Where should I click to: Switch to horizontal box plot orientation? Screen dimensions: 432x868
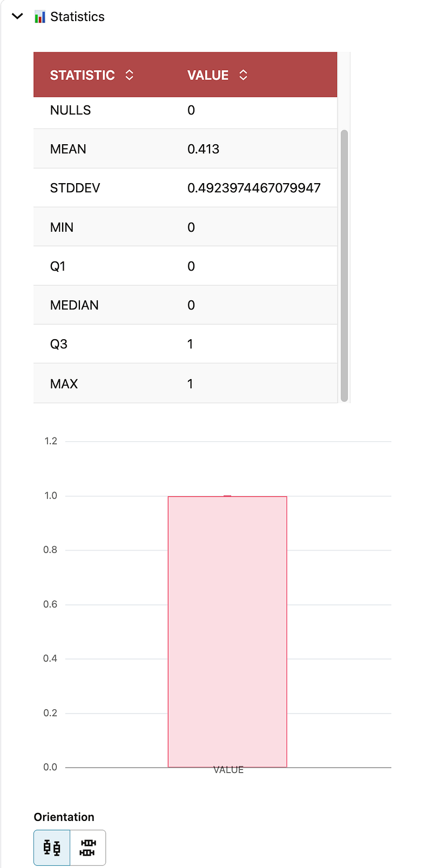[87, 847]
